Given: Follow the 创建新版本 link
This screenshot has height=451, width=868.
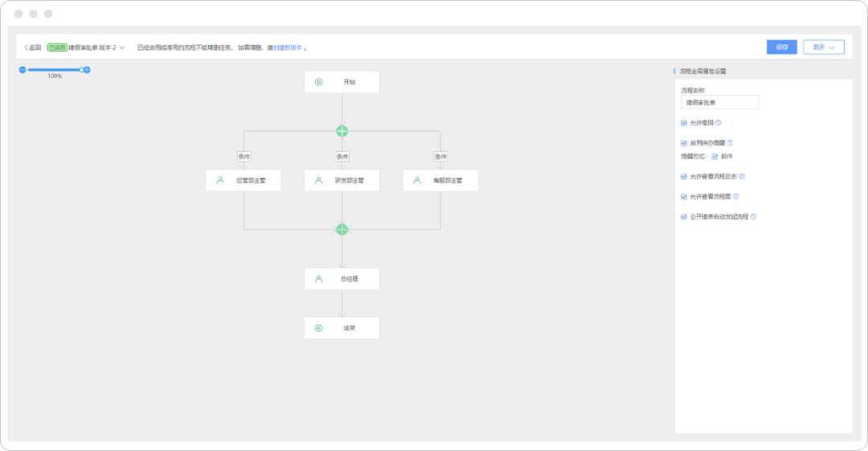Looking at the screenshot, I should tap(288, 47).
